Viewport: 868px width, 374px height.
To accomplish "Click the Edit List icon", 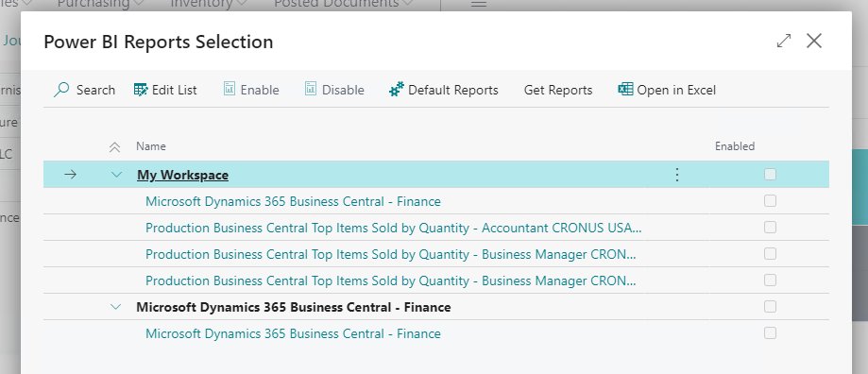I will (141, 90).
